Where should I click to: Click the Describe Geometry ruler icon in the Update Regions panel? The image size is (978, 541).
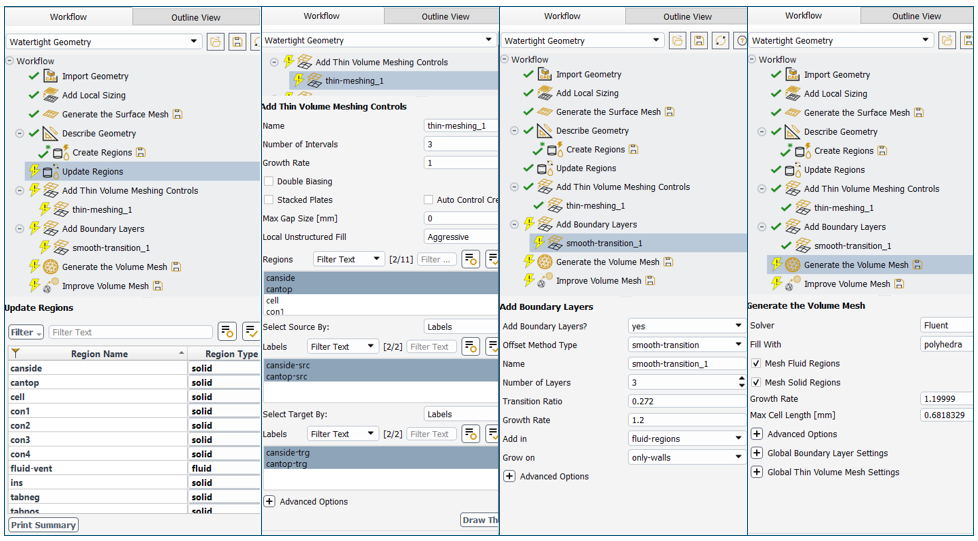coord(51,133)
